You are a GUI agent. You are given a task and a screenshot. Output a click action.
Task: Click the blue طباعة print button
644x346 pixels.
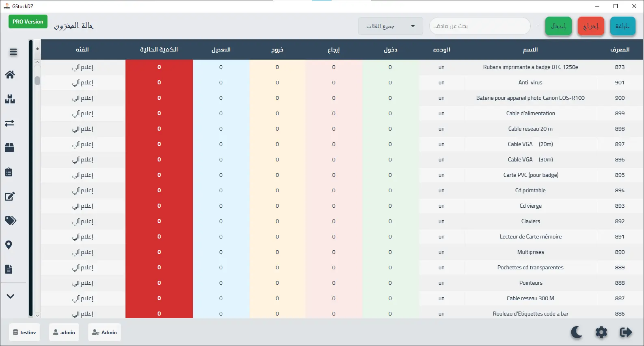(x=622, y=26)
